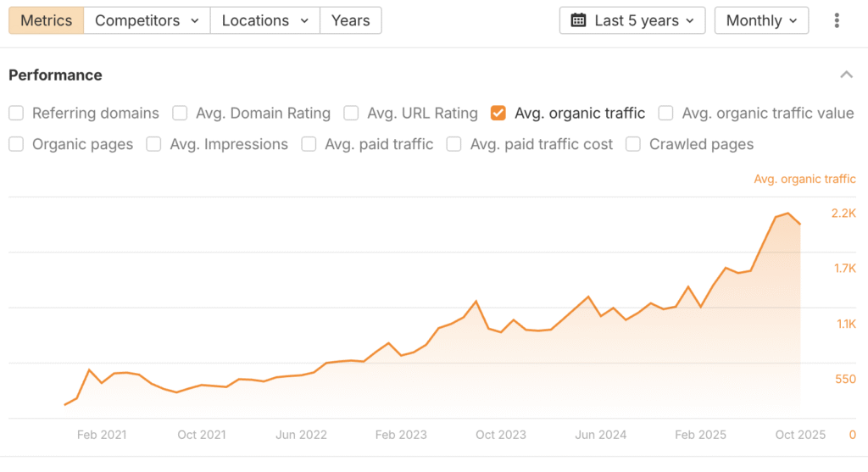Check the Avg. paid traffic box
This screenshot has height=472, width=868.
(309, 144)
